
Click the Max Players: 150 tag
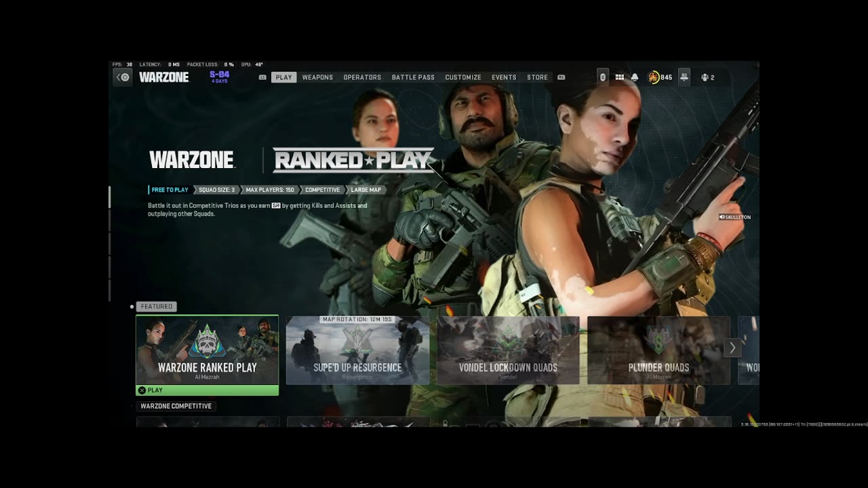pos(270,190)
